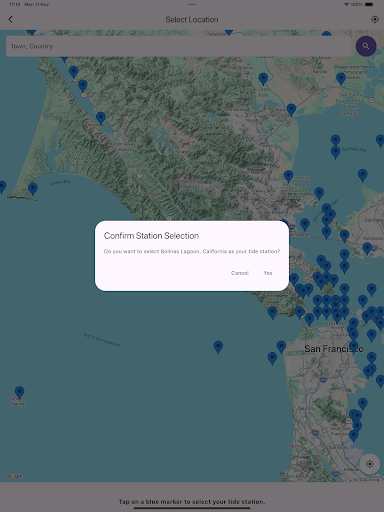384x512 pixels.
Task: Cancel the station selection dialog
Action: coord(240,273)
